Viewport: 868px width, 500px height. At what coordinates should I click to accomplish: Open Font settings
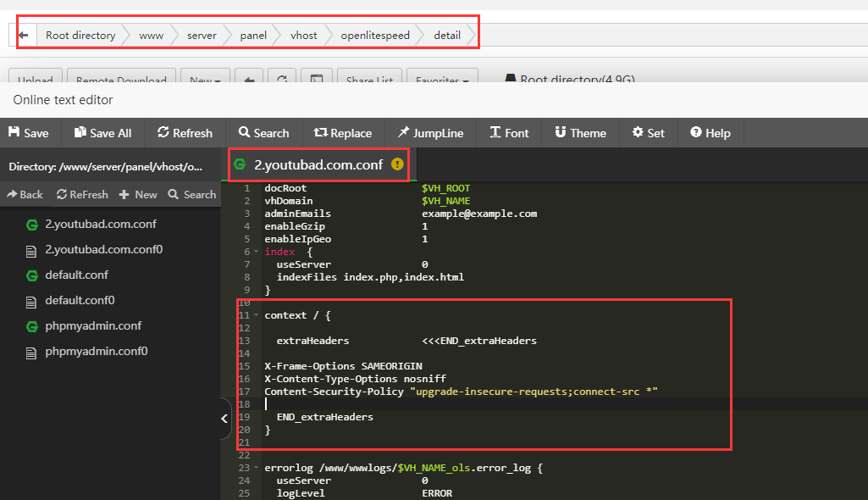pos(509,133)
